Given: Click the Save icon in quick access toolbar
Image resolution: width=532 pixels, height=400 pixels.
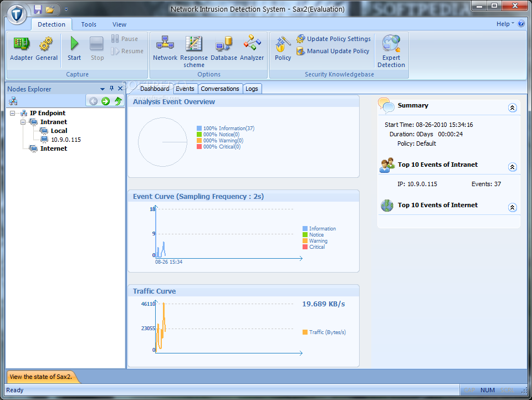Looking at the screenshot, I should pyautogui.click(x=38, y=9).
